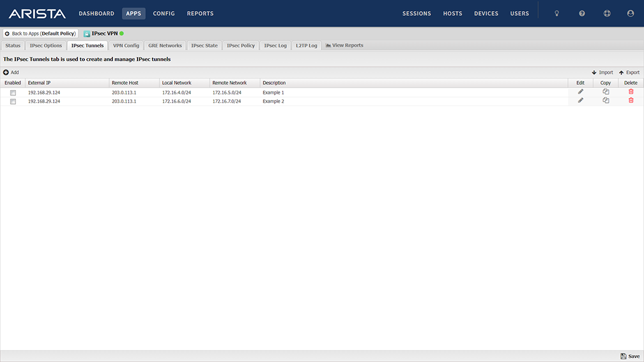Open the Config menu
Viewport: 644px width, 362px height.
pyautogui.click(x=164, y=13)
